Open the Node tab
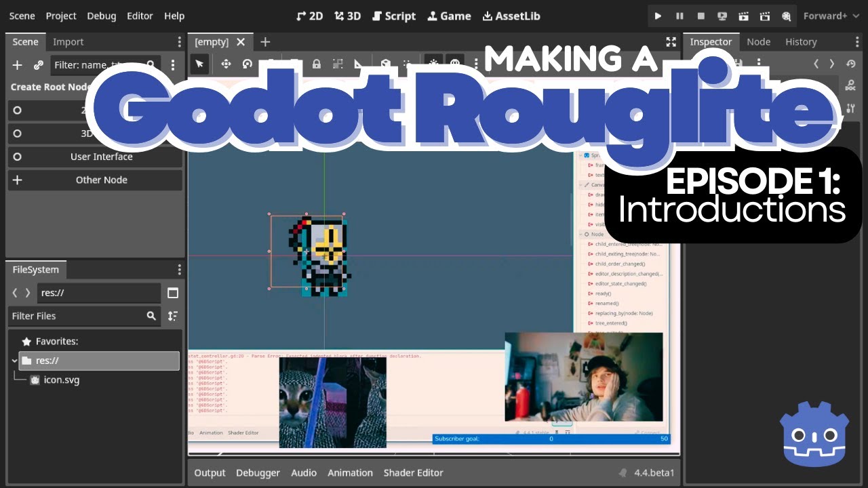 pyautogui.click(x=758, y=41)
